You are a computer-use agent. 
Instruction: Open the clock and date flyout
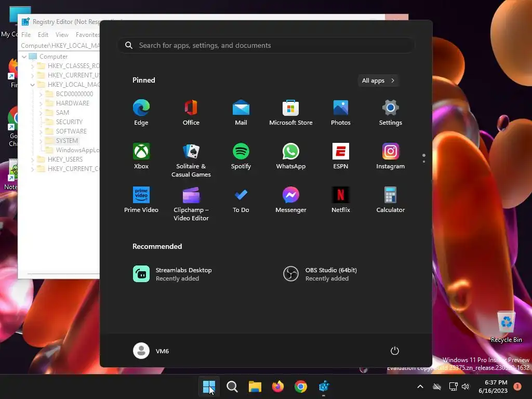(493, 387)
